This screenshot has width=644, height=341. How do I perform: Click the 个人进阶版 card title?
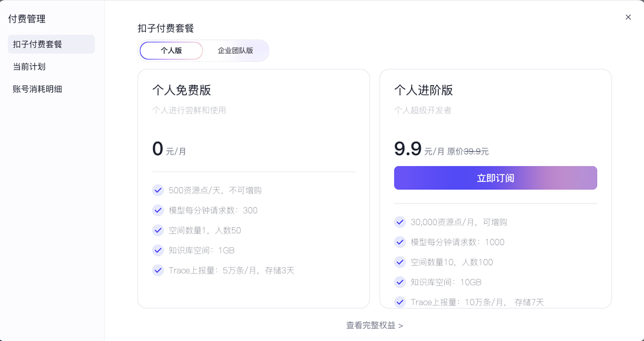422,91
